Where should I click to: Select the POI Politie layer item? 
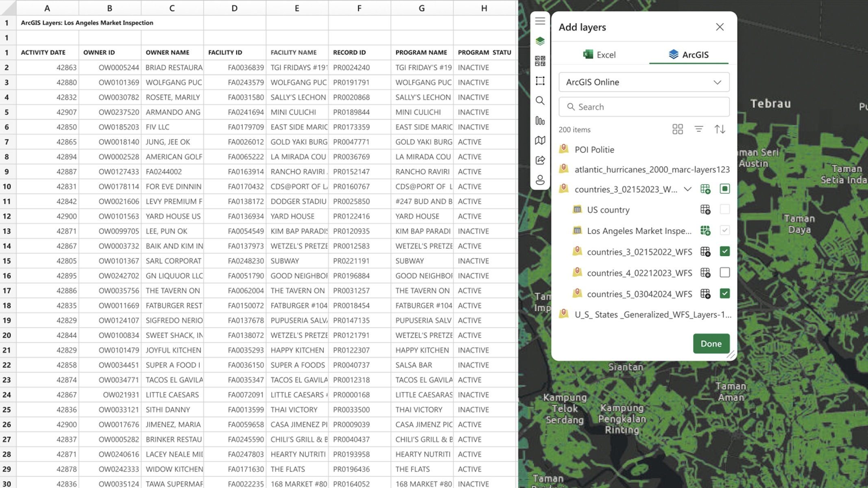[594, 150]
